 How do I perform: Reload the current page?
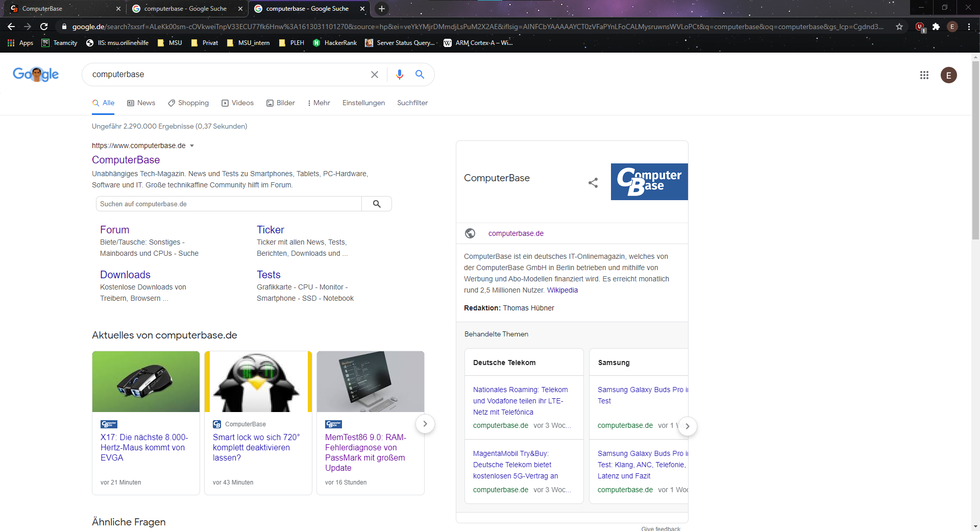click(44, 27)
